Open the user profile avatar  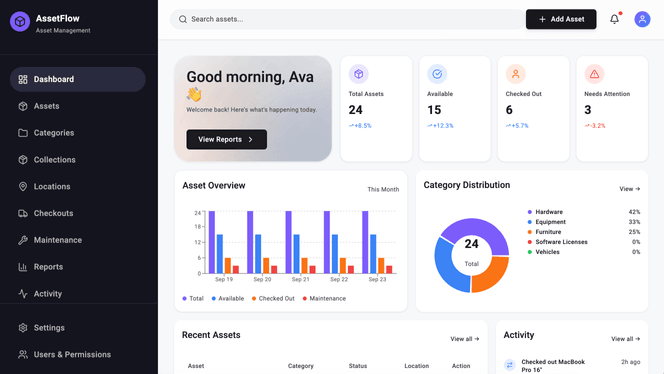[642, 19]
